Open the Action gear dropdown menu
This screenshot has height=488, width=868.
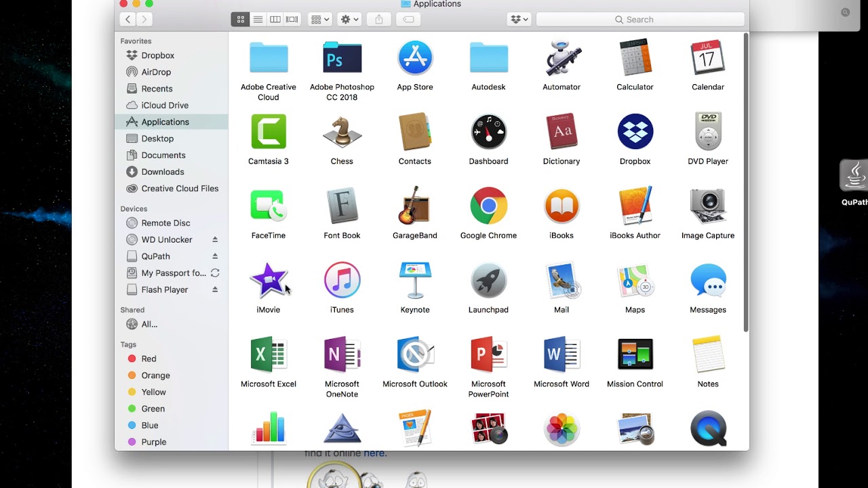350,20
